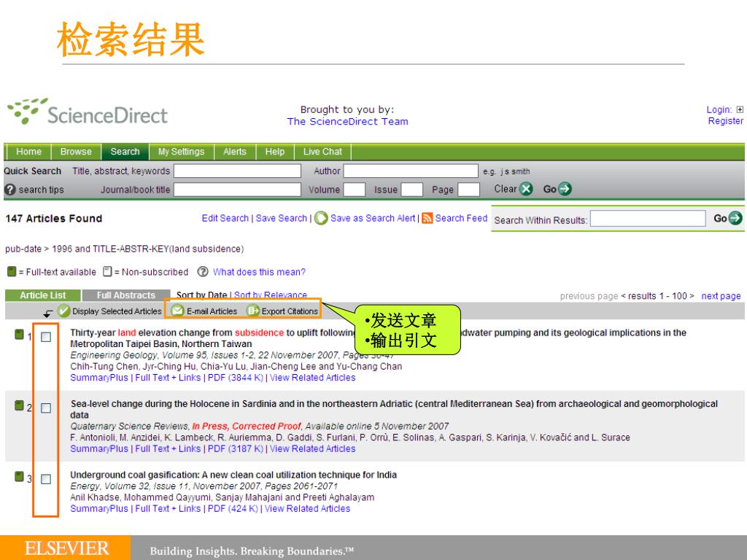This screenshot has width=747, height=560.
Task: Click the 'Thirty-year land elevation change' article title
Action: (379, 338)
